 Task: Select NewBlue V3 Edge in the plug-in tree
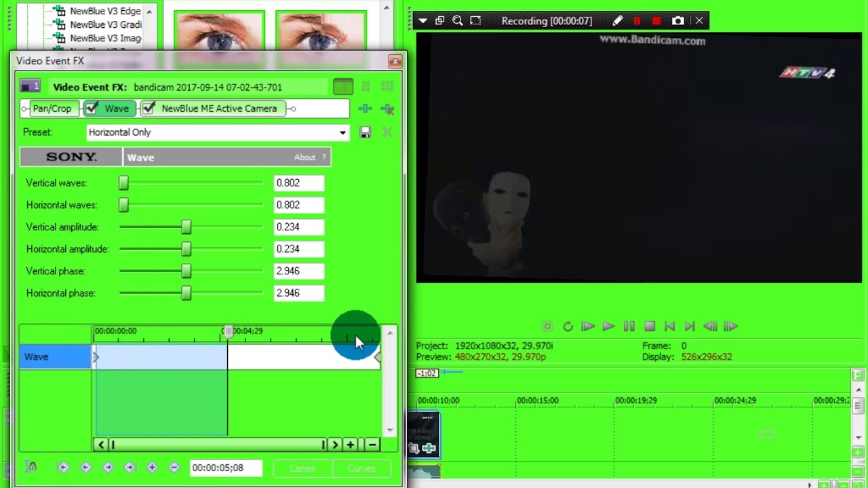click(105, 11)
